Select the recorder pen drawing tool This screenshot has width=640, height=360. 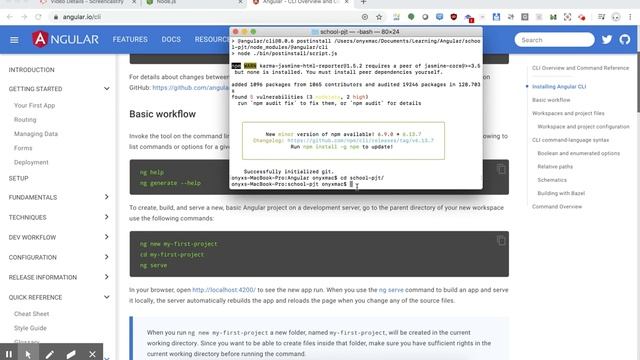(49, 354)
